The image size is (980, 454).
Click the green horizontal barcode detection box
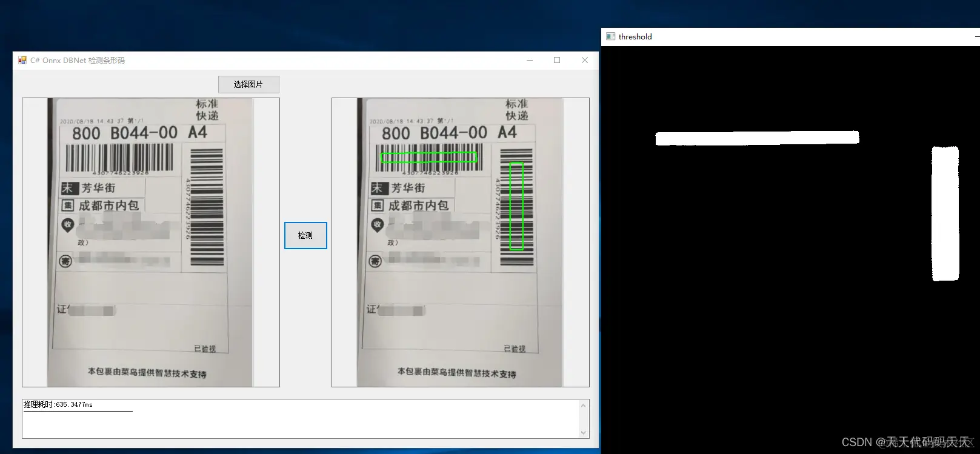tap(428, 158)
